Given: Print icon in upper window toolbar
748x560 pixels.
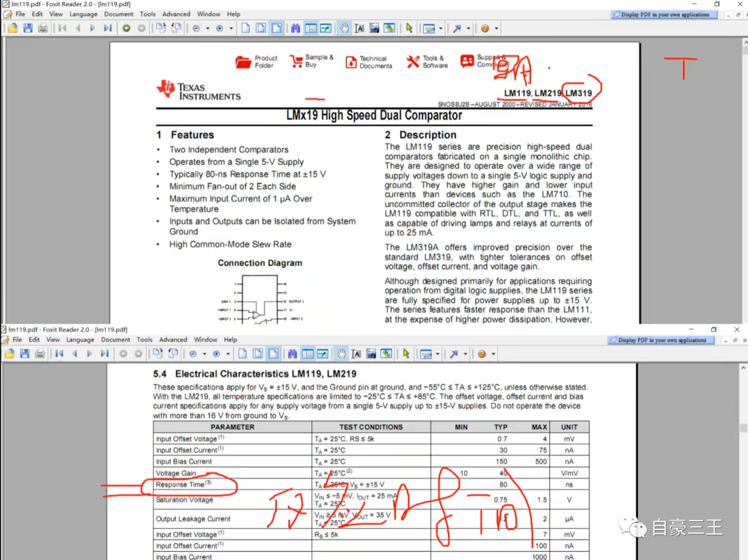Looking at the screenshot, I should coord(43,28).
